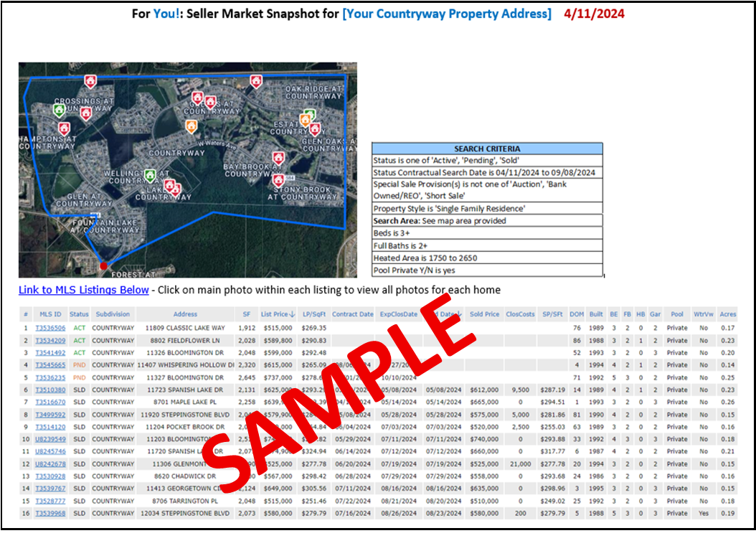Open pending listing T3545665
756x551 pixels.
pos(50,365)
